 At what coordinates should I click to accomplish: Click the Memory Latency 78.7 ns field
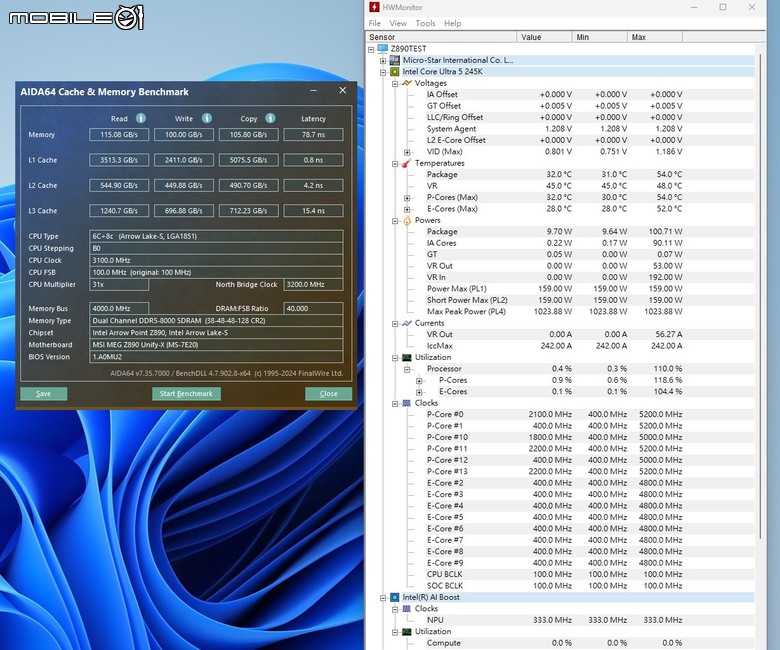pyautogui.click(x=313, y=134)
